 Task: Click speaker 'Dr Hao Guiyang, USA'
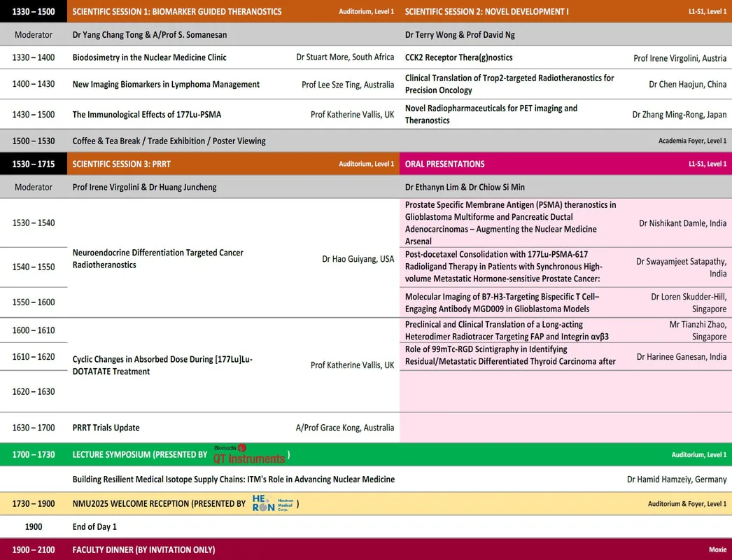pyautogui.click(x=358, y=259)
